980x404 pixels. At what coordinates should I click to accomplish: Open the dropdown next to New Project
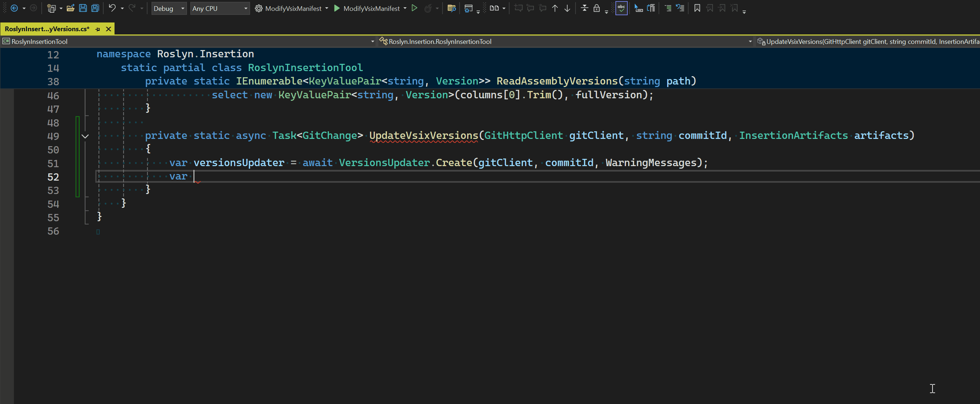tap(61, 8)
